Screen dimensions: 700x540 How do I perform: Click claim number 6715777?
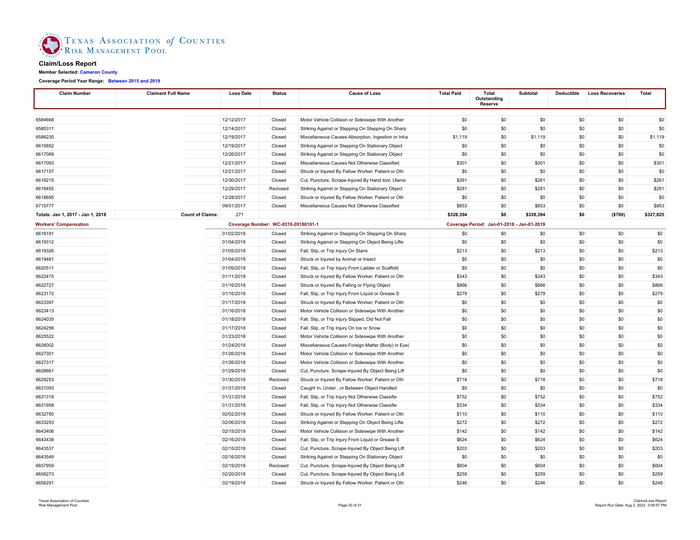tap(45, 206)
